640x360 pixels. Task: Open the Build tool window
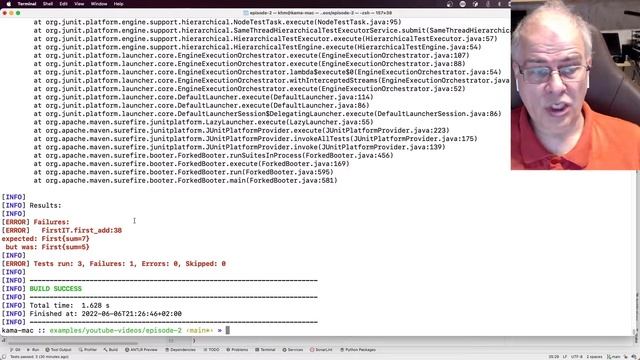click(x=111, y=350)
